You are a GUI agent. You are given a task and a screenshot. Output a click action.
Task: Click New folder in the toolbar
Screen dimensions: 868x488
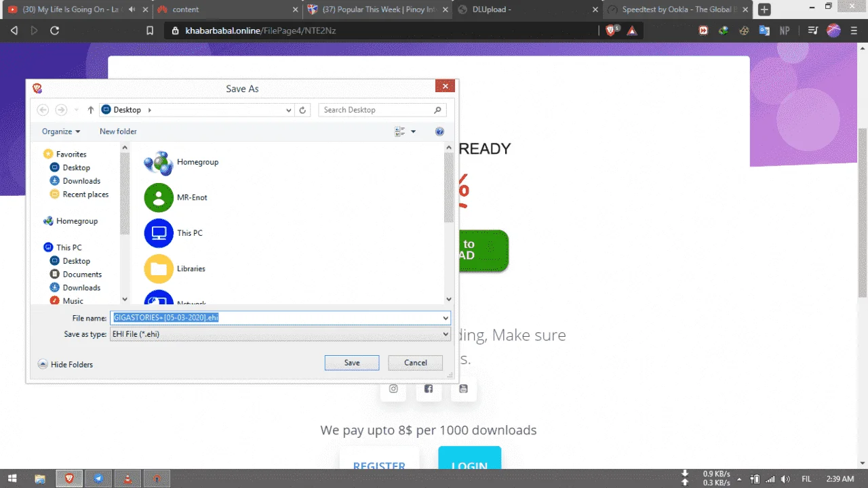(x=118, y=131)
